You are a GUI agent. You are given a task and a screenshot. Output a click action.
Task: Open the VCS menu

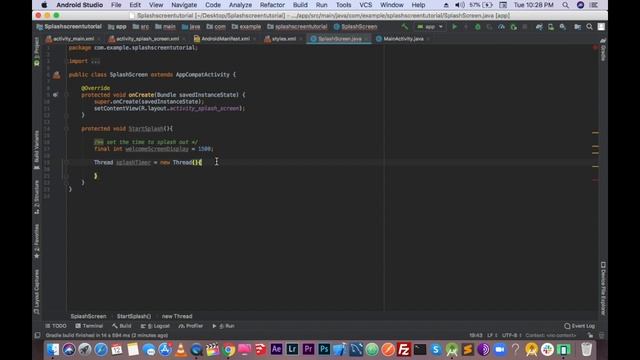[365, 5]
